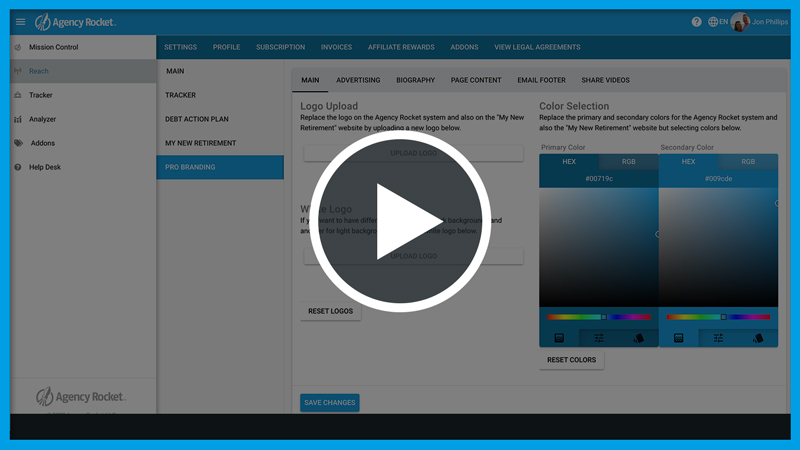The height and width of the screenshot is (450, 800).
Task: Click the Analyzer chart icon
Action: (18, 119)
